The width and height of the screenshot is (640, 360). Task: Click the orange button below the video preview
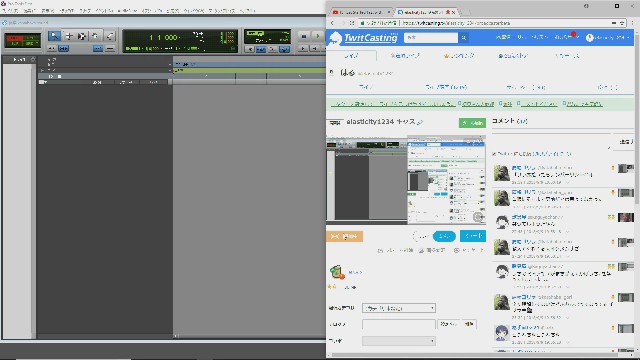[x=344, y=236]
